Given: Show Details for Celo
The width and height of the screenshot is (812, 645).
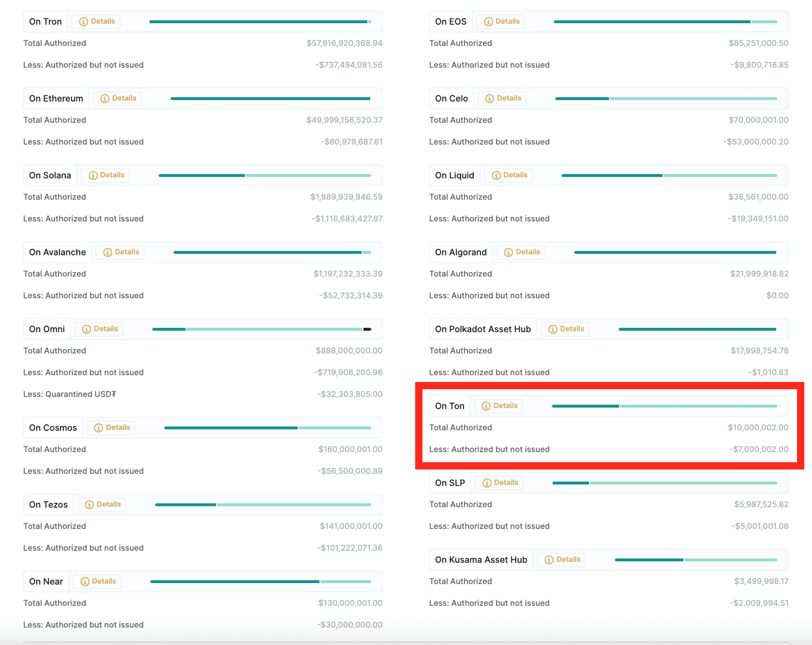Looking at the screenshot, I should [x=503, y=99].
